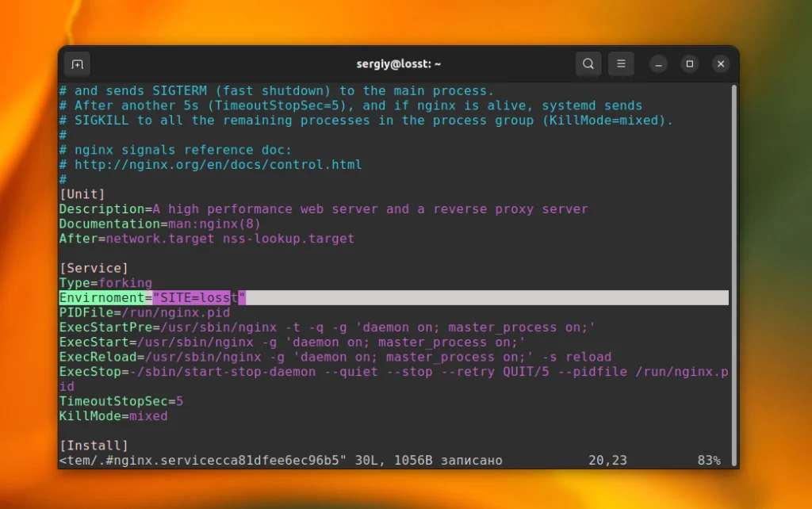The image size is (812, 509).
Task: Close the terminal window
Action: click(x=721, y=64)
